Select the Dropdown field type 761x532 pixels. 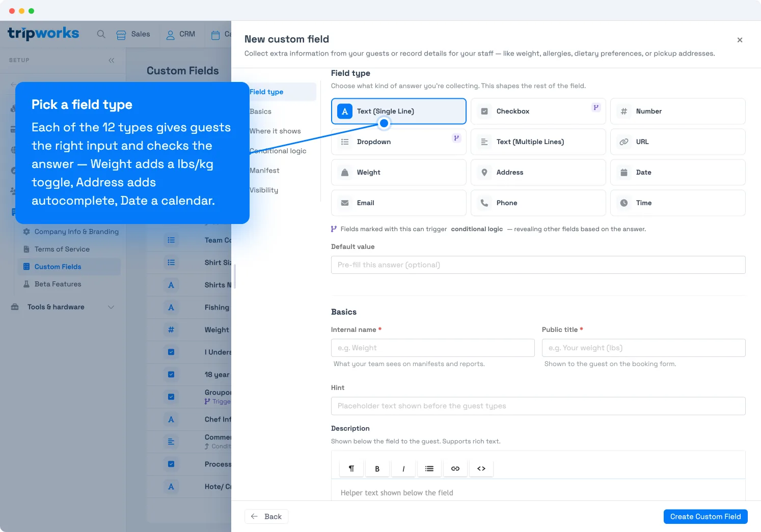pyautogui.click(x=398, y=142)
